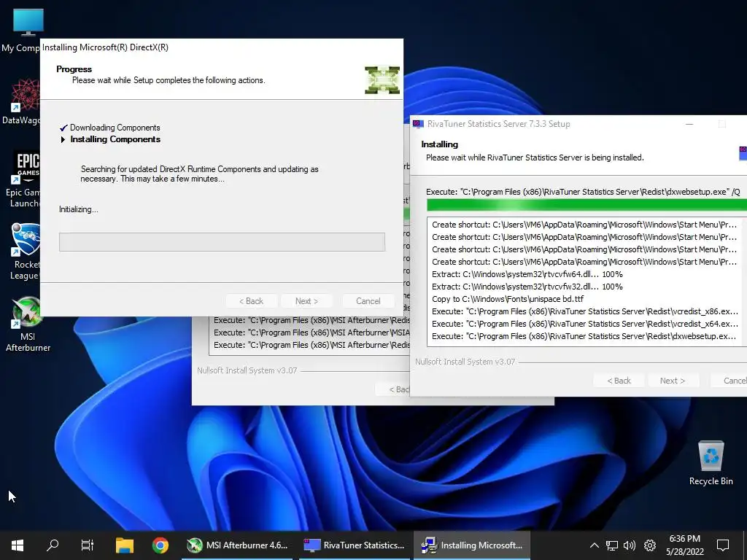Select rtvcvfw64.dll extract log line

[527, 274]
